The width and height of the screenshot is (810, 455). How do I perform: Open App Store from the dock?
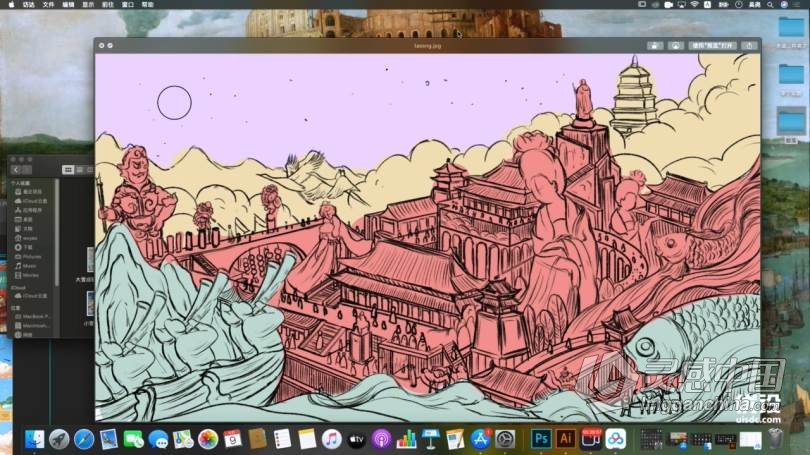pos(481,438)
